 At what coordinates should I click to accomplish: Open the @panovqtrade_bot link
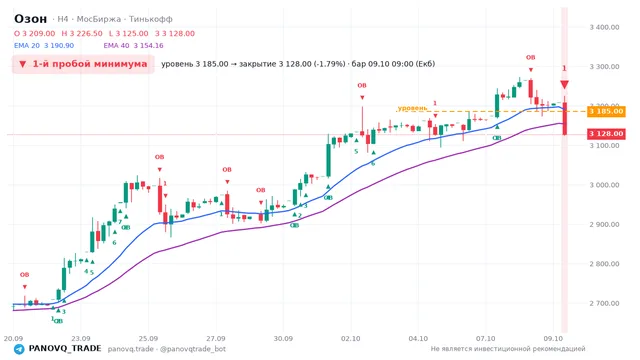tap(193, 349)
